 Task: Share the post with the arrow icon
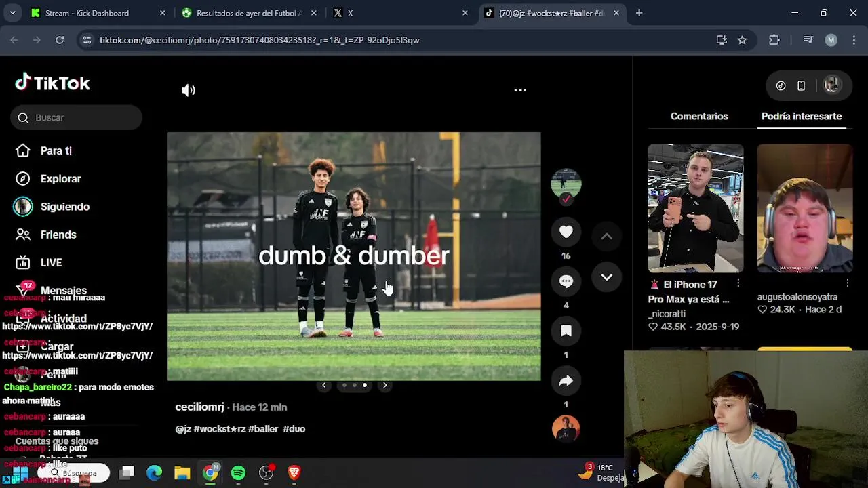click(566, 381)
